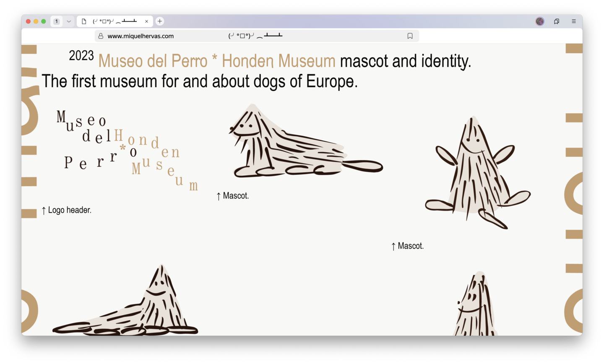The width and height of the screenshot is (604, 364).
Task: Click the Logo header caption
Action: point(66,210)
